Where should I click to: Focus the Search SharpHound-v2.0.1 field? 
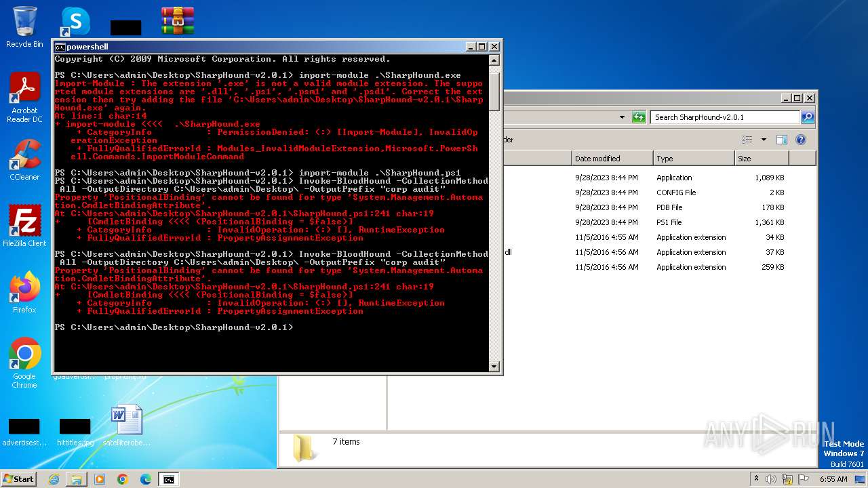tap(726, 117)
